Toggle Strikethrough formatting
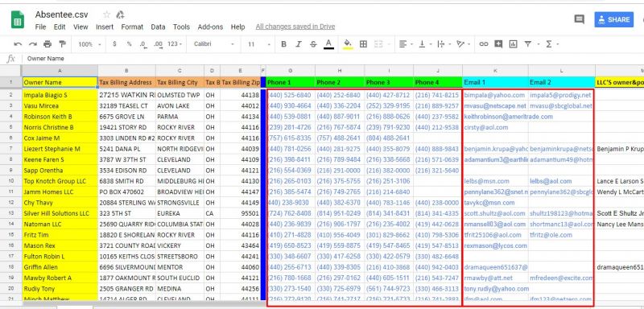 click(313, 44)
